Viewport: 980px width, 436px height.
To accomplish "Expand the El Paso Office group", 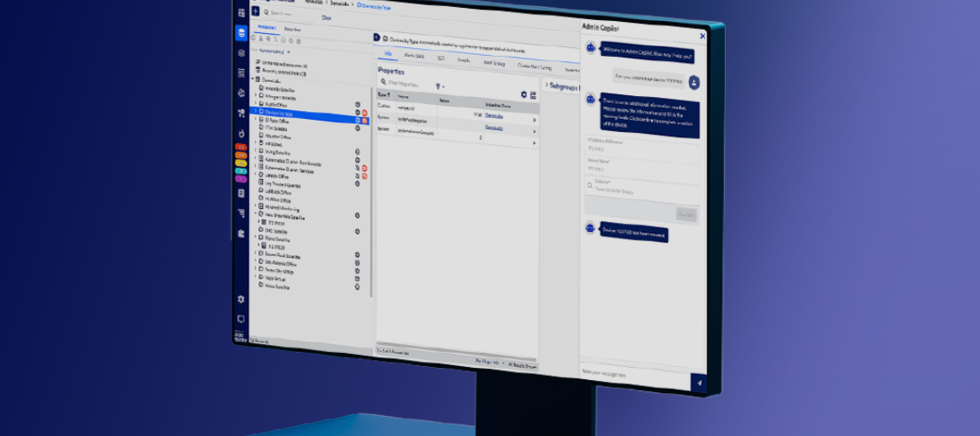I will coord(256,119).
